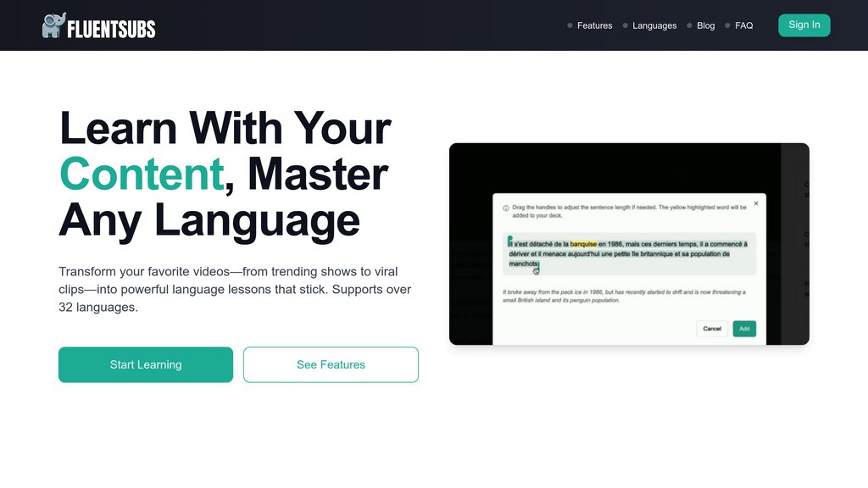The image size is (868, 488).
Task: Click the yellow highlighted word "banquise"
Action: [583, 244]
